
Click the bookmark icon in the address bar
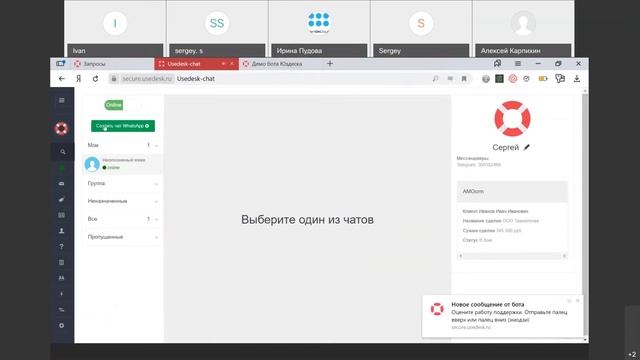(x=464, y=79)
